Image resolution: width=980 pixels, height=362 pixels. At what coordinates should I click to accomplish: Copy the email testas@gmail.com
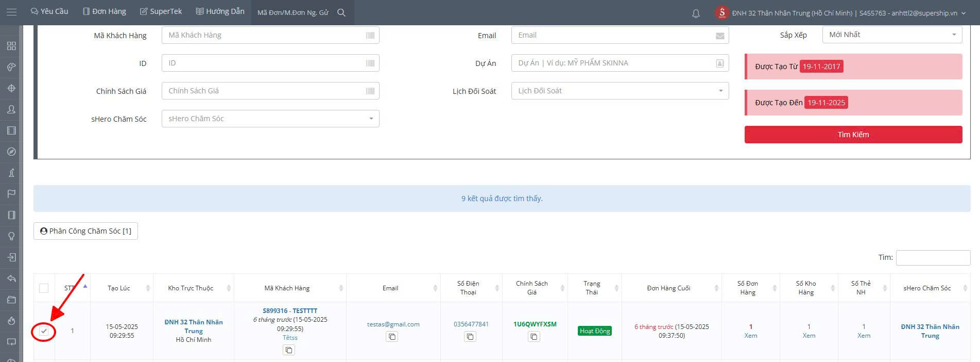392,337
